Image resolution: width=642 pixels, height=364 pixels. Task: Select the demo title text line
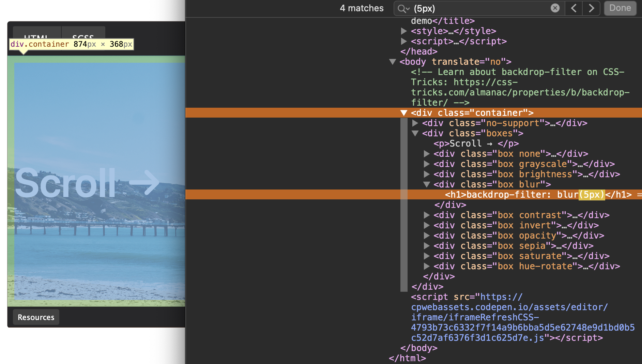coord(443,21)
